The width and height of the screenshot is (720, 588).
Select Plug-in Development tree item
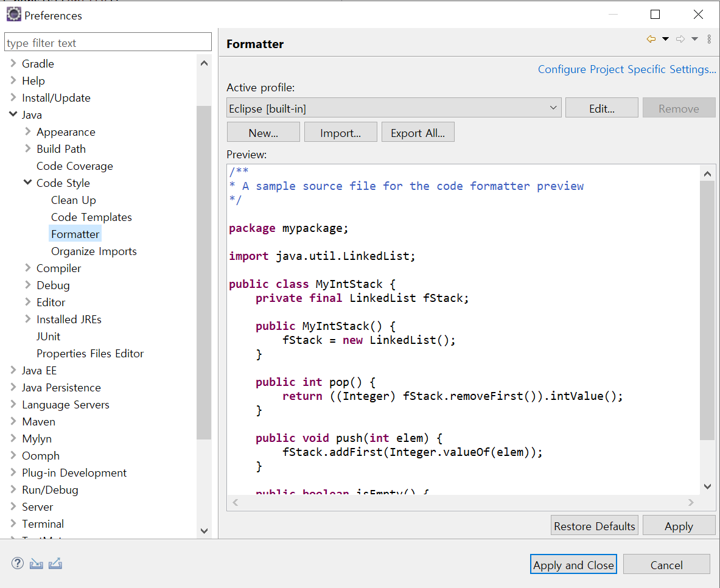74,472
